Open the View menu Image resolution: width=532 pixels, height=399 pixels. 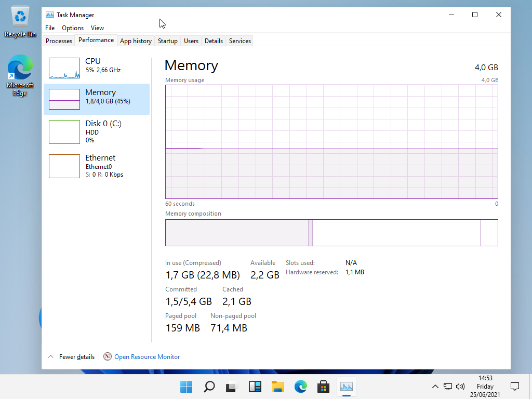click(97, 28)
